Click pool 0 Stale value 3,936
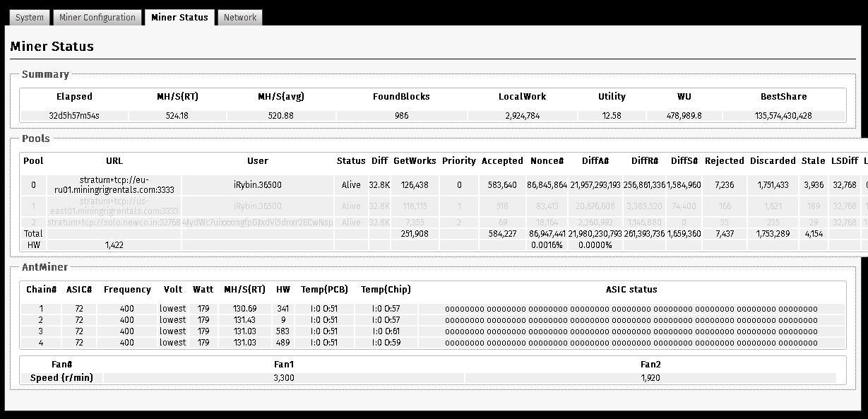The height and width of the screenshot is (419, 868). pyautogui.click(x=813, y=185)
